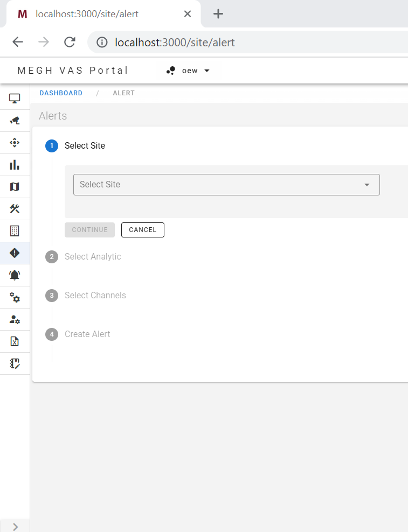Open the bar chart analytics icon
The height and width of the screenshot is (532, 408).
coord(15,165)
